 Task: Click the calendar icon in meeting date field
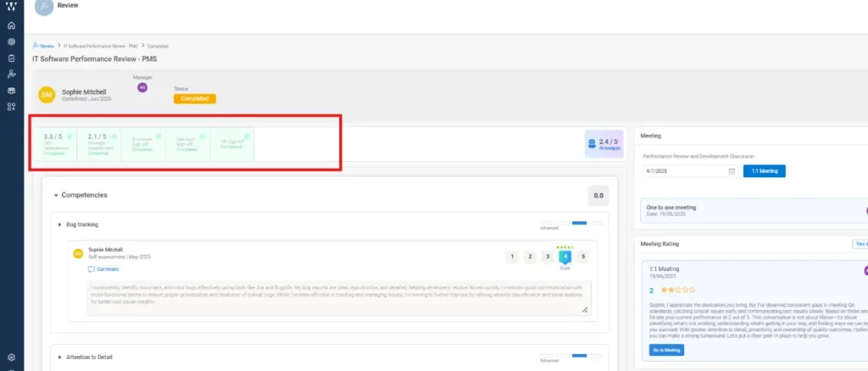click(731, 171)
